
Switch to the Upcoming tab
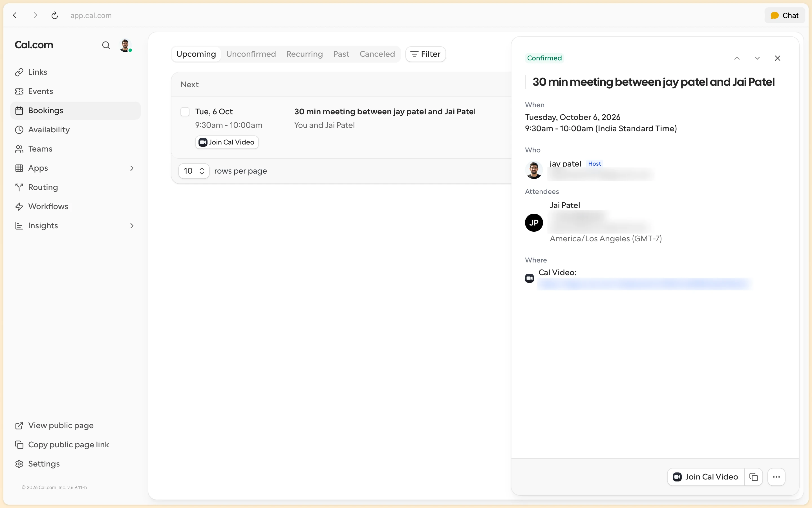pyautogui.click(x=196, y=54)
